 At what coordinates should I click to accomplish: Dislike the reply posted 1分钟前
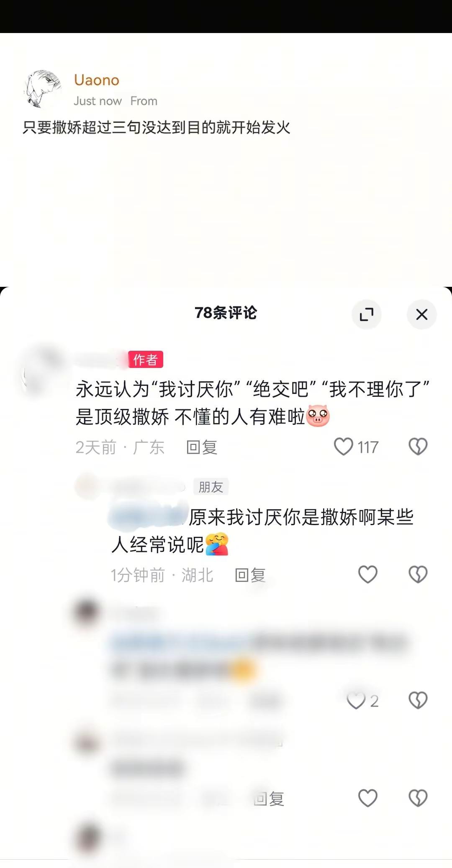(418, 574)
